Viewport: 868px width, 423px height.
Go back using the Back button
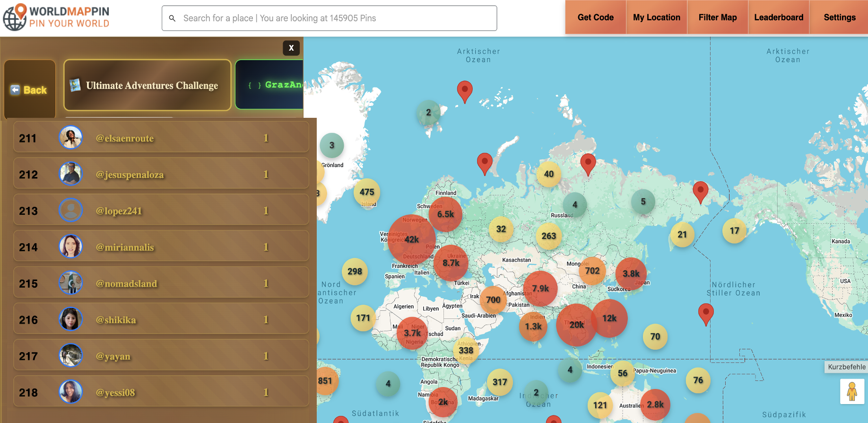[x=30, y=89]
